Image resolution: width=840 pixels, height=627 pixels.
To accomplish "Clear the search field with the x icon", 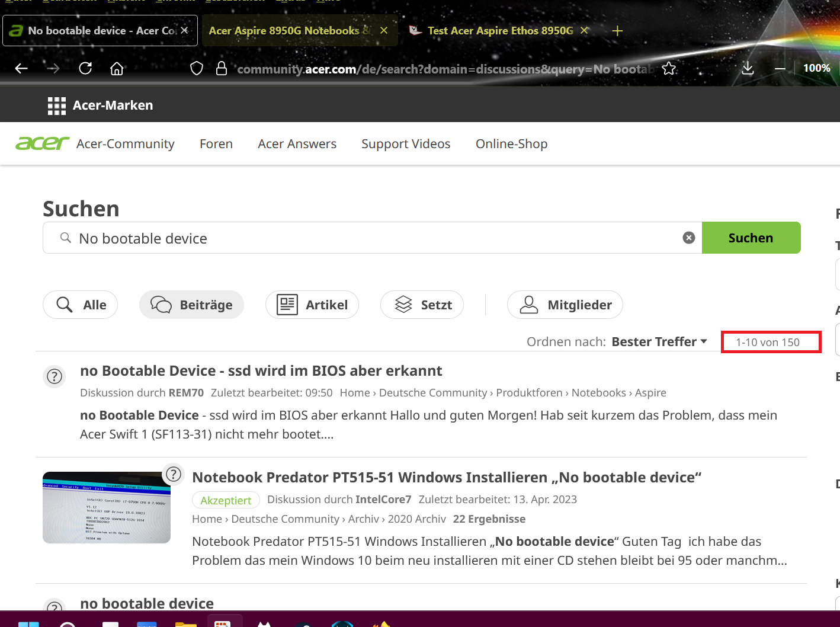I will point(689,238).
